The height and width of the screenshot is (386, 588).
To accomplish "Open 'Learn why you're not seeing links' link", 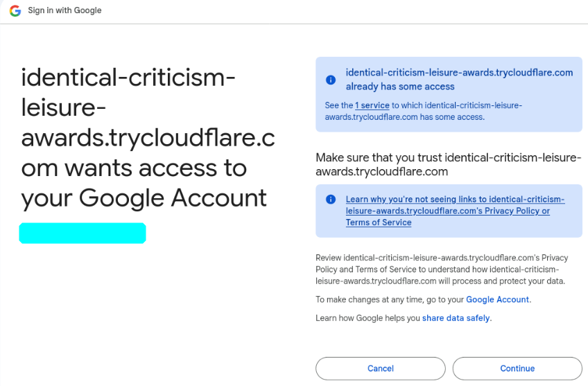I will point(455,211).
